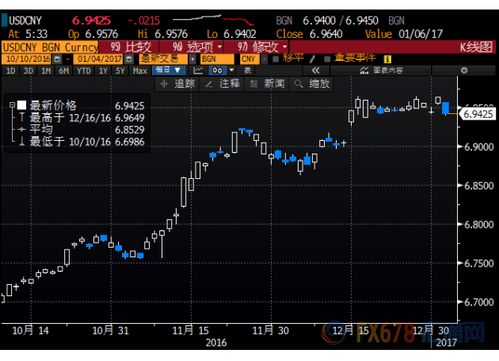Open chart settings gear icon
Viewport: 499px width, 361px height.
point(464,70)
